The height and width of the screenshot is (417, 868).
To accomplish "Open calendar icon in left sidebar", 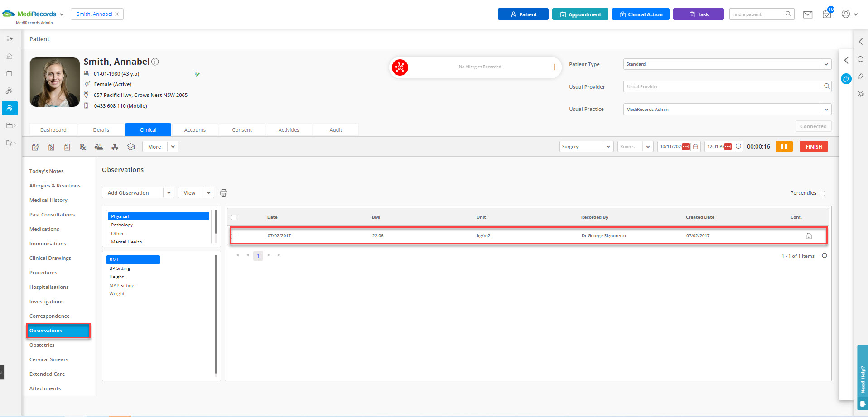I will click(10, 73).
